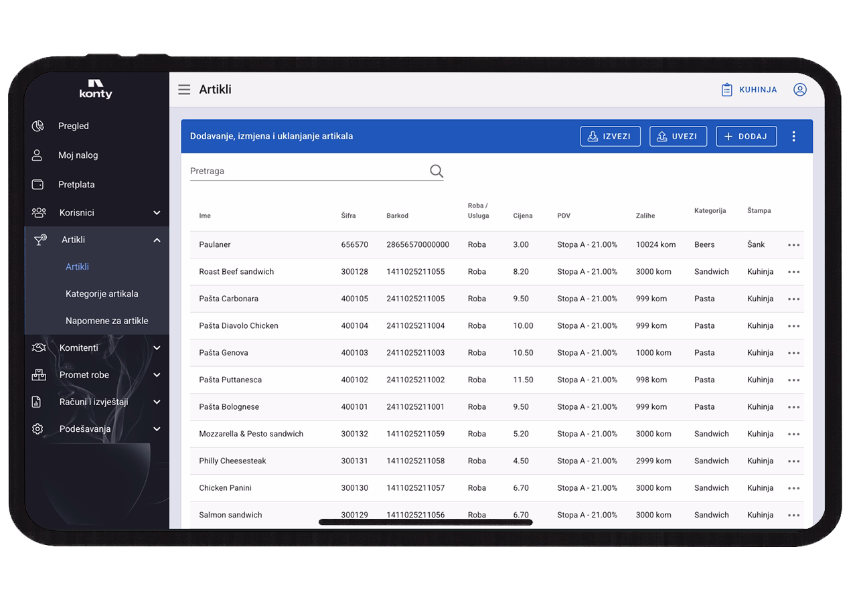
Task: Open Moj nalog page
Action: 78,155
